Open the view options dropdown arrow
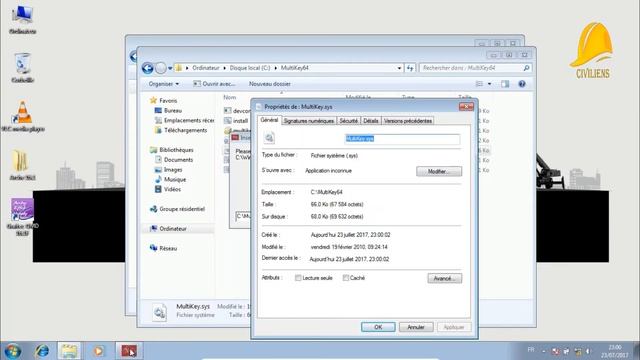 (489, 84)
